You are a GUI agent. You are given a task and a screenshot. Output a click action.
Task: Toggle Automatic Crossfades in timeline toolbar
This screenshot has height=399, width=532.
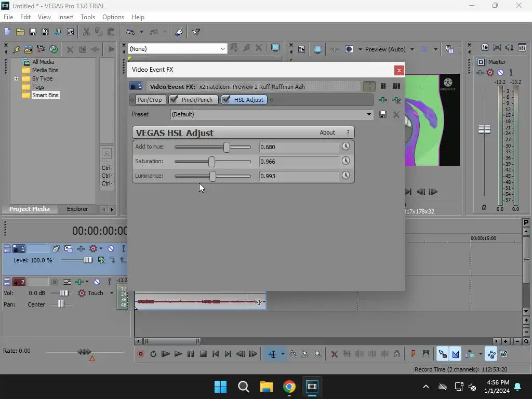click(455, 354)
